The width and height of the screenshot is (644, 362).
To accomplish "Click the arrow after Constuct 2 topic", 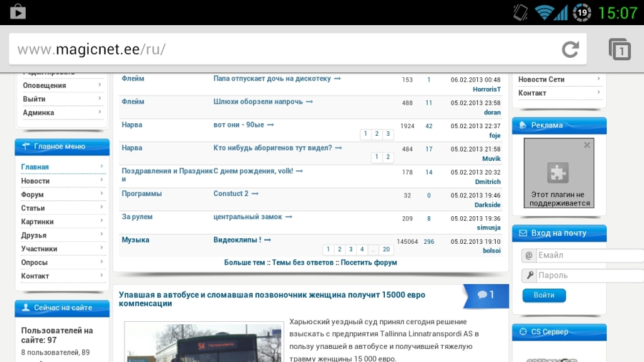I will (255, 194).
